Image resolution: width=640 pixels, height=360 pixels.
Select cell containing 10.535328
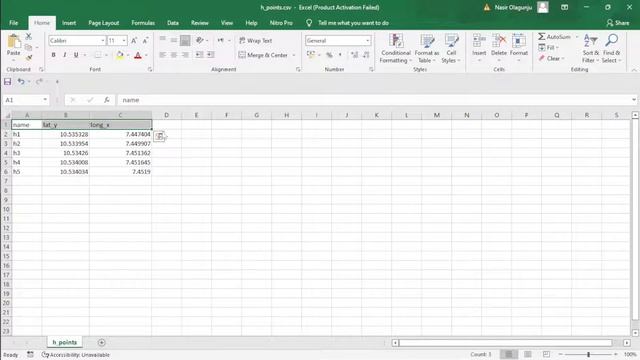65,134
